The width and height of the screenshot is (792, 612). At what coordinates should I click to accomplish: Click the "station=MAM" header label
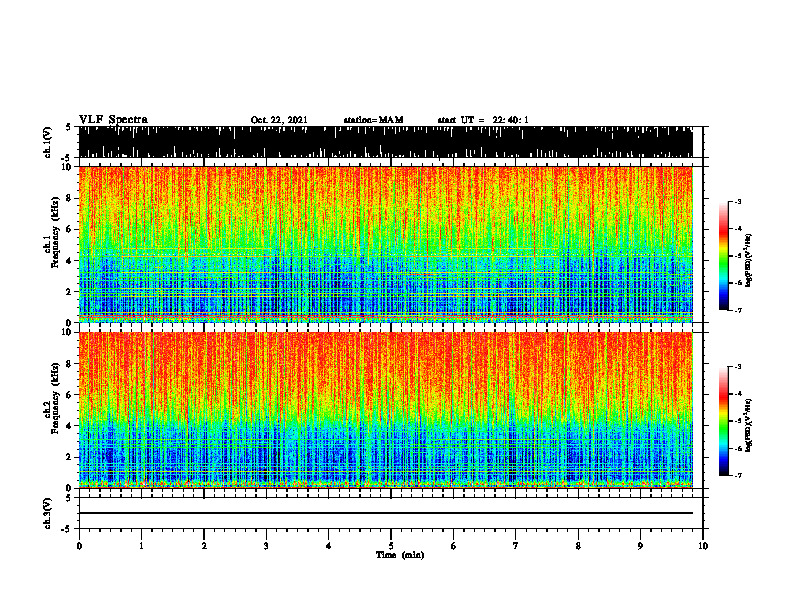[373, 120]
